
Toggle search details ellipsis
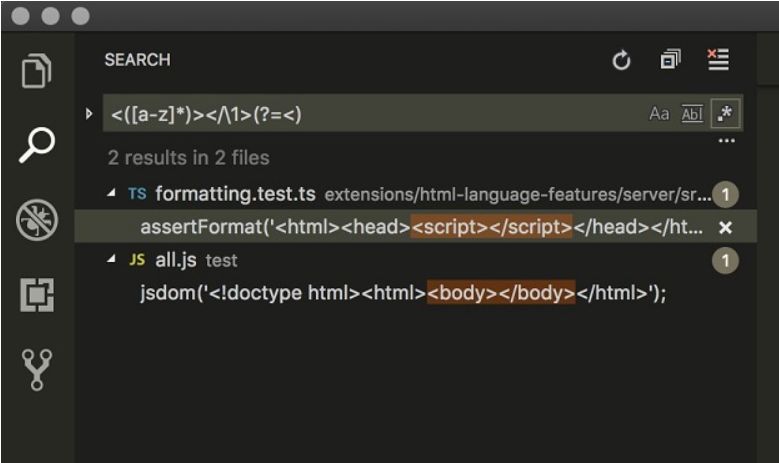tap(726, 141)
